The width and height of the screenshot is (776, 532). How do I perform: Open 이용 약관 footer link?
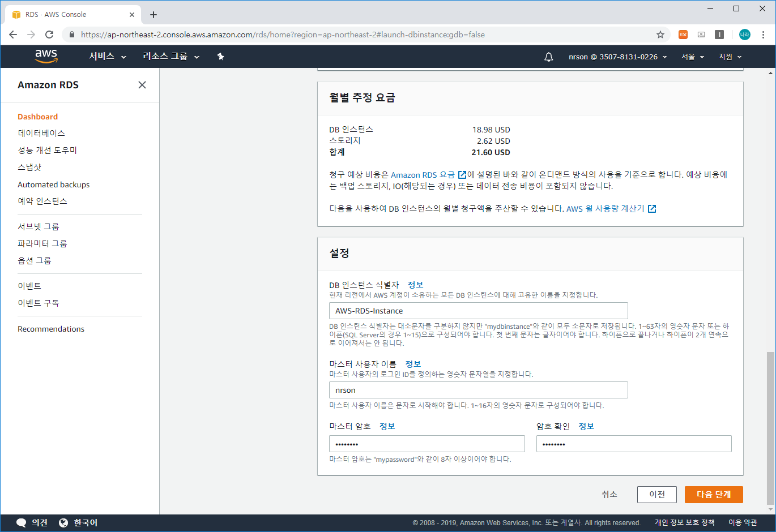[x=743, y=523]
